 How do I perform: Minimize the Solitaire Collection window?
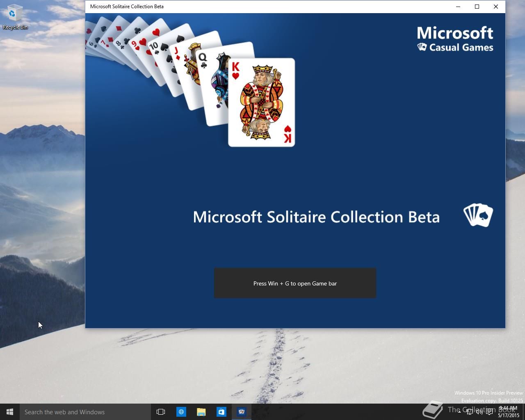[458, 7]
